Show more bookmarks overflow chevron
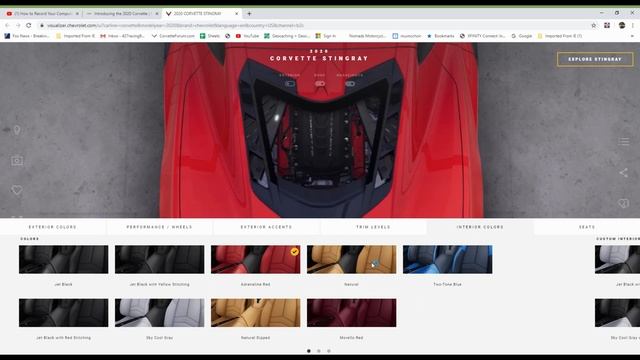Image resolution: width=640 pixels, height=360 pixels. point(632,36)
